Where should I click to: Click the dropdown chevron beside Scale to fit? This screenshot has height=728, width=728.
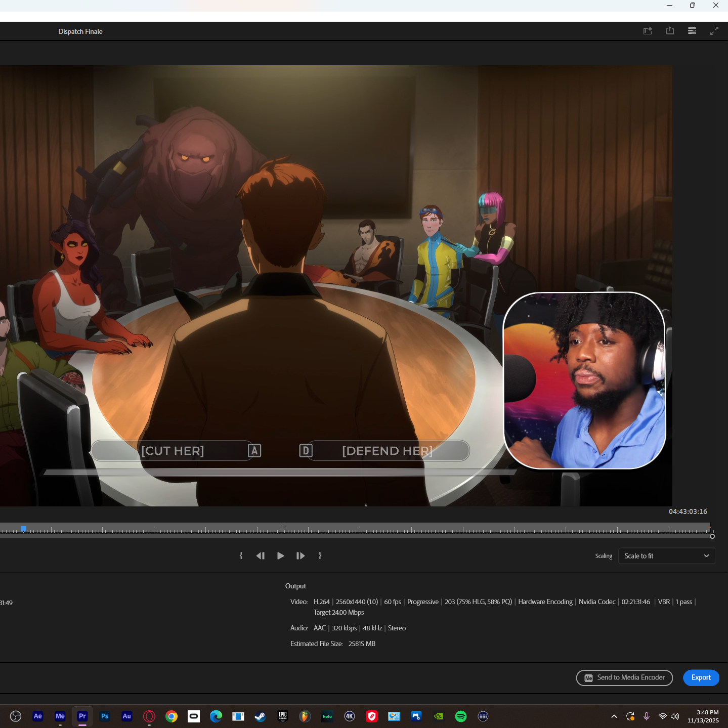point(706,555)
